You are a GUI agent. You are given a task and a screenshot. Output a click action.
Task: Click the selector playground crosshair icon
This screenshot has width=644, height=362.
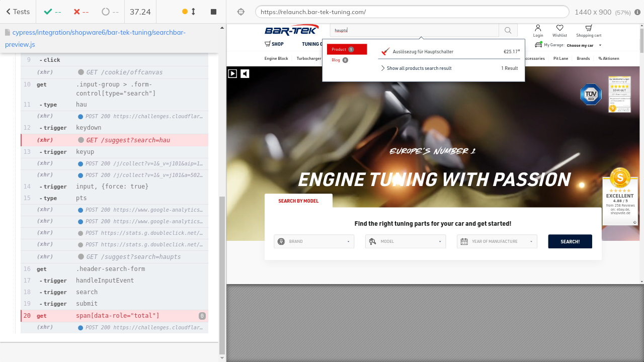coord(240,12)
